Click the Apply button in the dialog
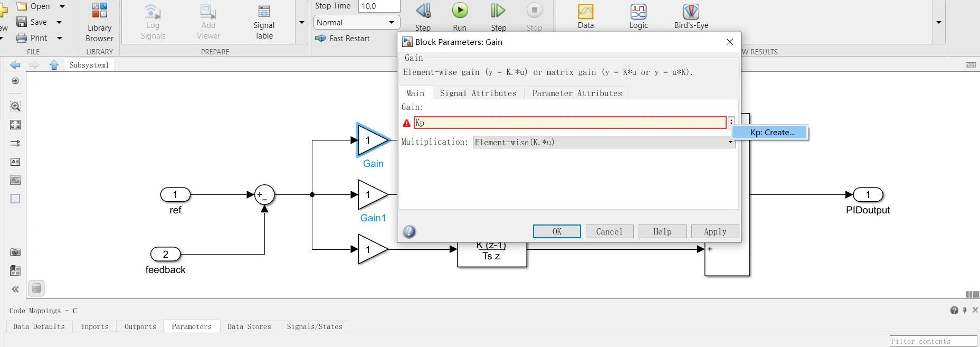The image size is (980, 347). tap(715, 231)
